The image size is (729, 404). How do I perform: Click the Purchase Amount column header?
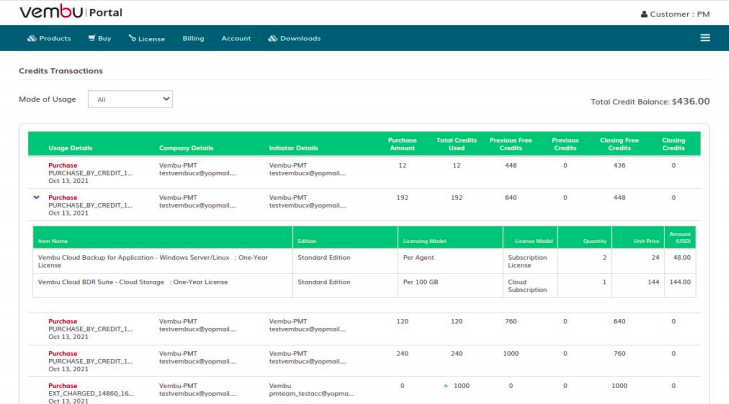click(x=402, y=144)
